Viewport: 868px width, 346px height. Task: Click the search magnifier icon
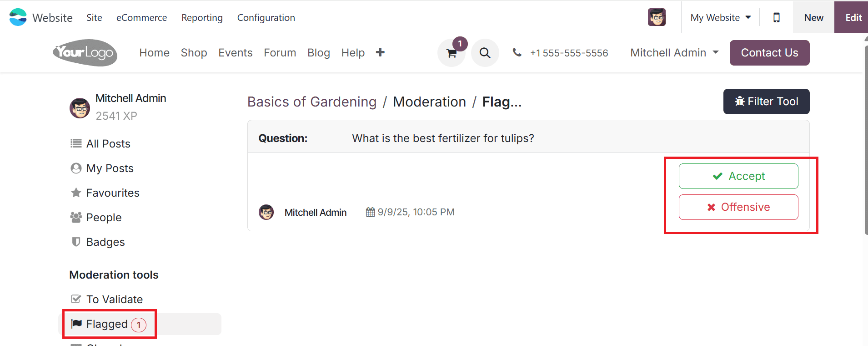pos(485,53)
